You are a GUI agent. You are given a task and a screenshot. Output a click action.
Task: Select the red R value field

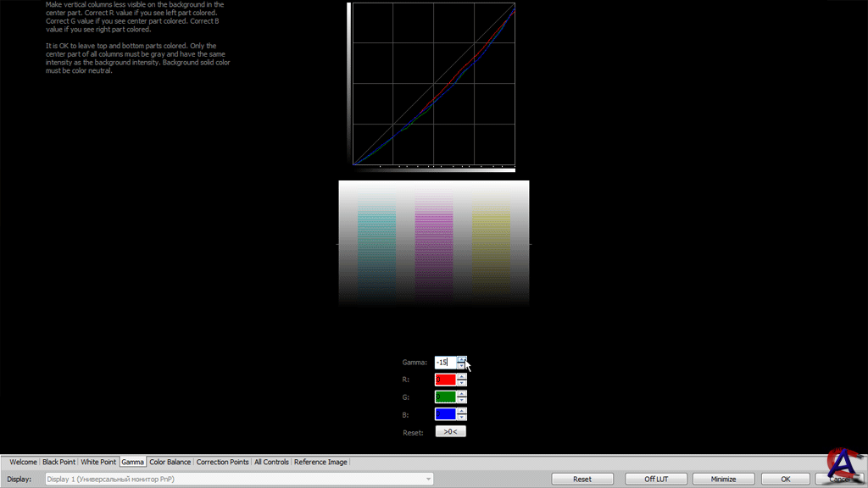[x=445, y=380]
